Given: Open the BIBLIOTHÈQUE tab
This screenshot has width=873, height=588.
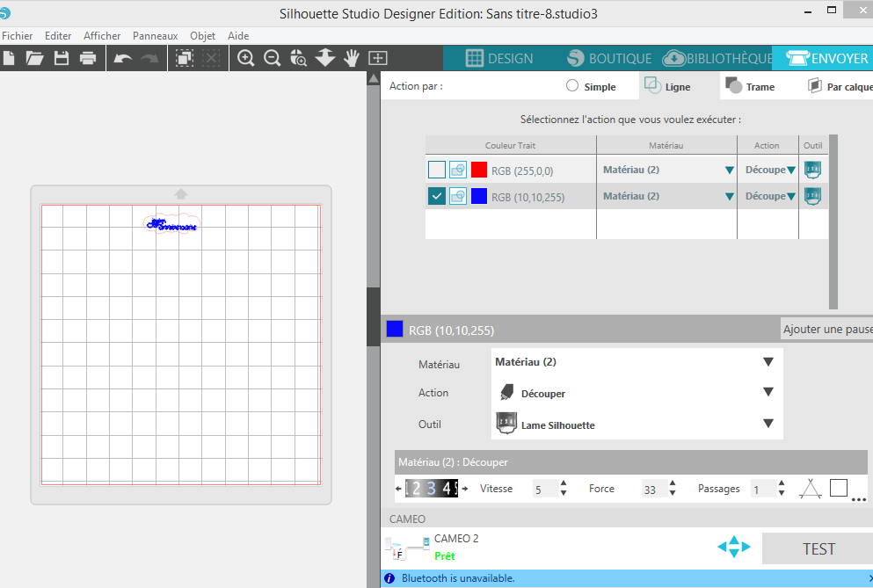Looking at the screenshot, I should point(718,58).
